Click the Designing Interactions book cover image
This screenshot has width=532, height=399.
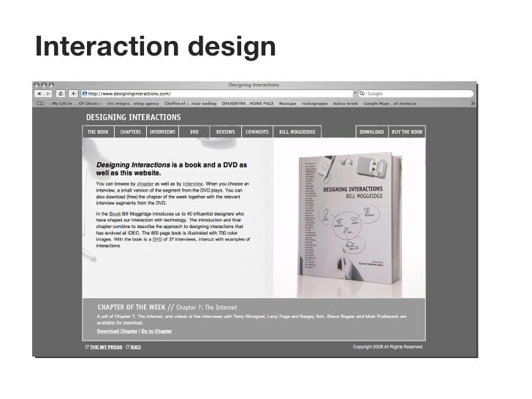click(x=349, y=218)
